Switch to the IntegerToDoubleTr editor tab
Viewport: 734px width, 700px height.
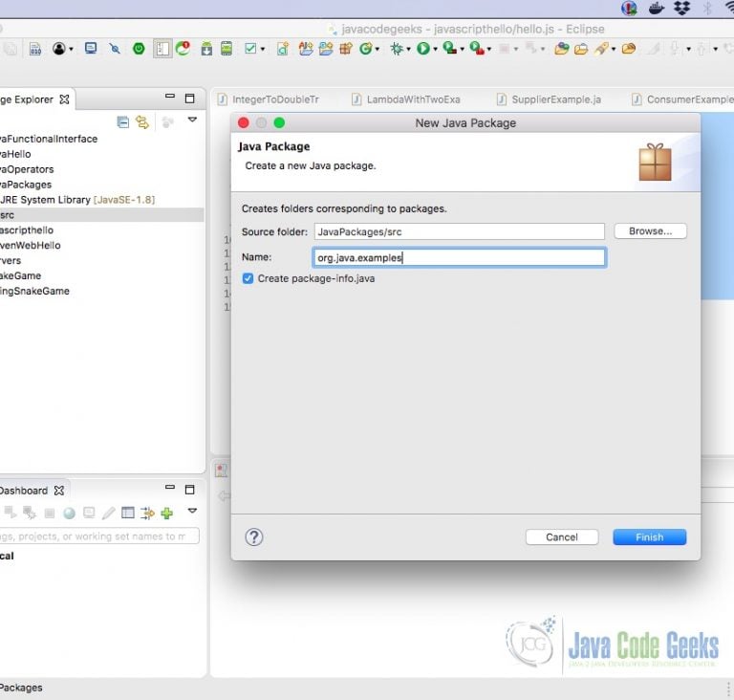click(269, 99)
